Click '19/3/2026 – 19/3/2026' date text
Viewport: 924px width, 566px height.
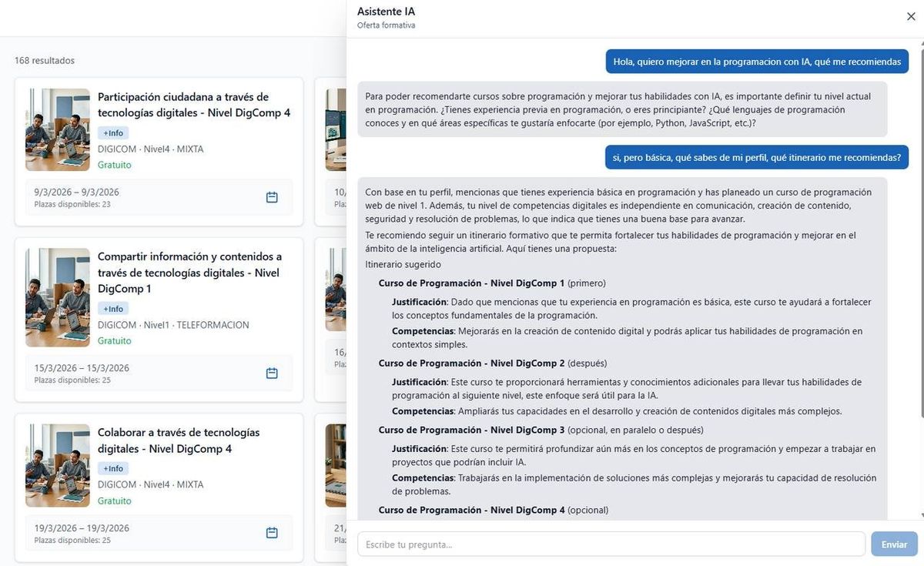point(82,527)
